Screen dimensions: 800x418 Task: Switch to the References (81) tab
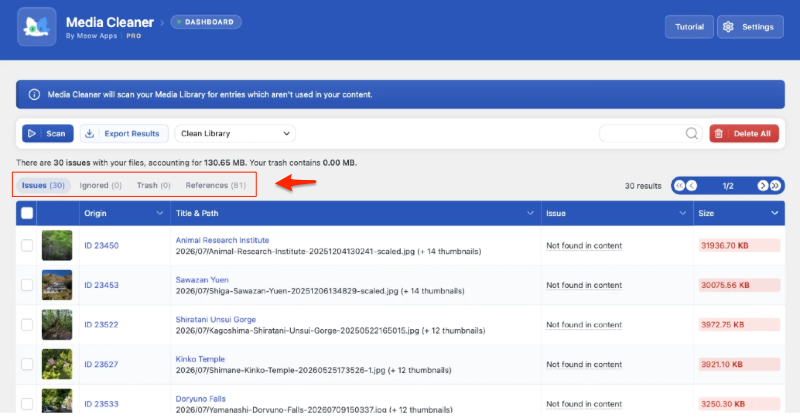[216, 185]
